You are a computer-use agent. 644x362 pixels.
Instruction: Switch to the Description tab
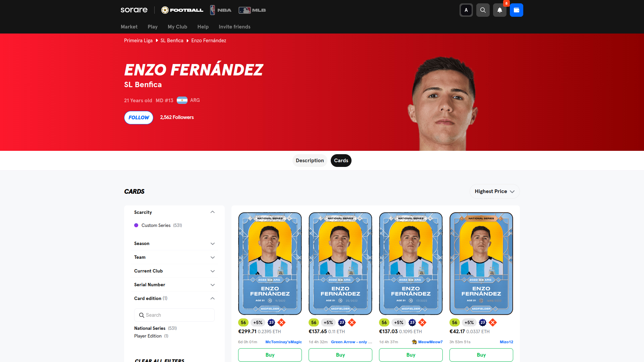pyautogui.click(x=310, y=161)
